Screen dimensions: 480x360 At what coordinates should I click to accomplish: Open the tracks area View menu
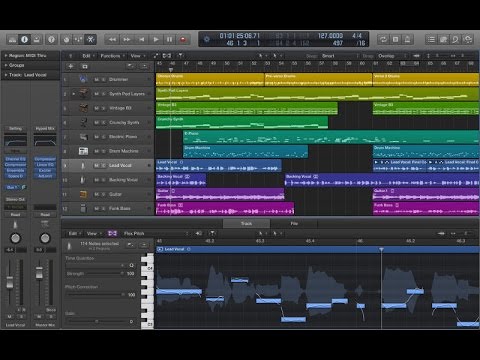point(137,56)
